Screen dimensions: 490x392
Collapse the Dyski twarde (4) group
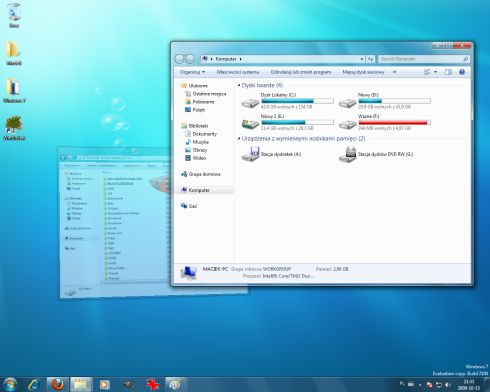tap(239, 86)
